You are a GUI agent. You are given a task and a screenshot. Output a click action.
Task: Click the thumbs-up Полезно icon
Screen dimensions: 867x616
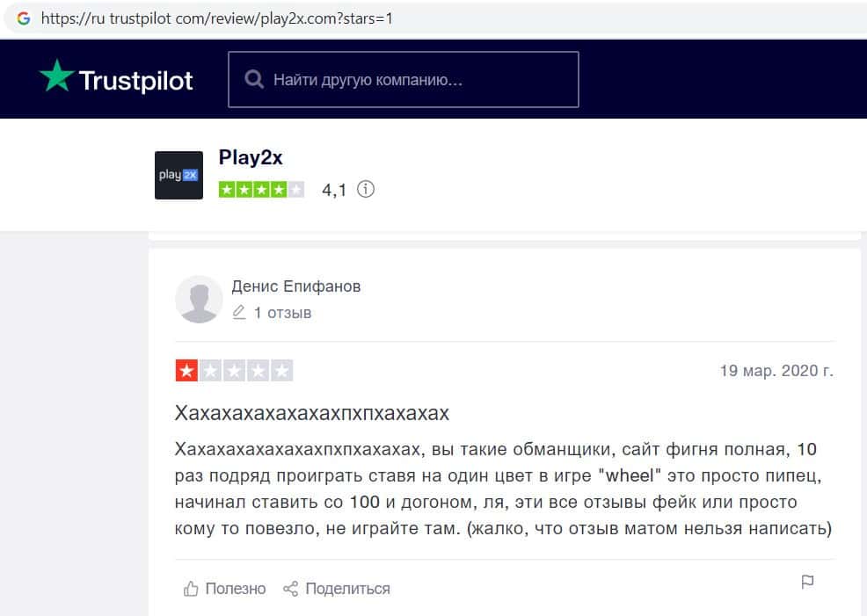click(x=191, y=589)
